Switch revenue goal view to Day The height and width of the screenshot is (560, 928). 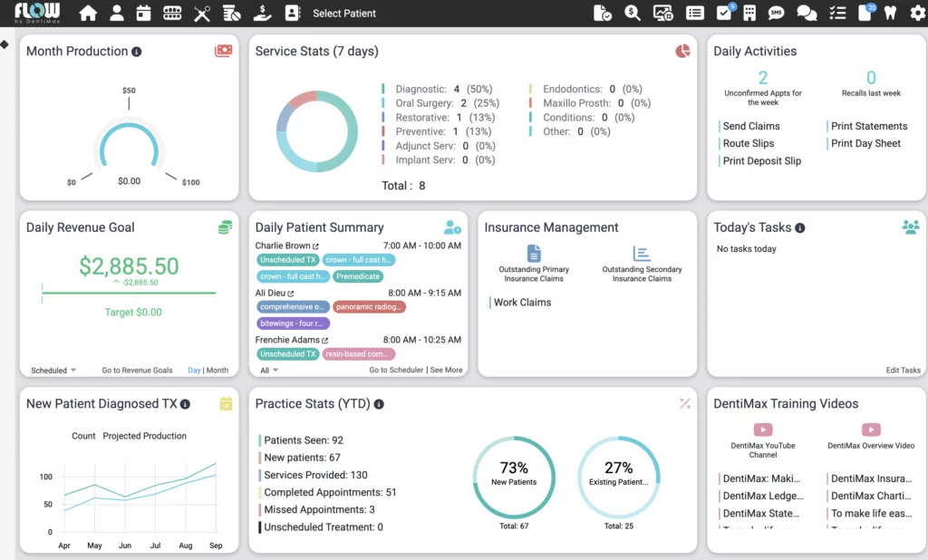(x=194, y=371)
